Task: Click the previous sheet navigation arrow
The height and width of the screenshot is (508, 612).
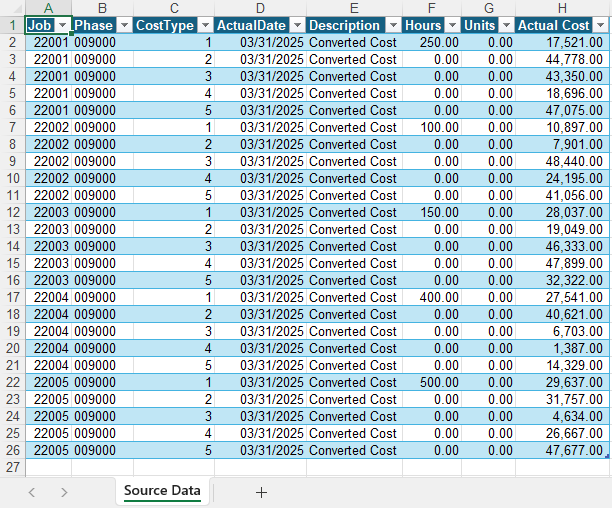Action: pyautogui.click(x=32, y=492)
